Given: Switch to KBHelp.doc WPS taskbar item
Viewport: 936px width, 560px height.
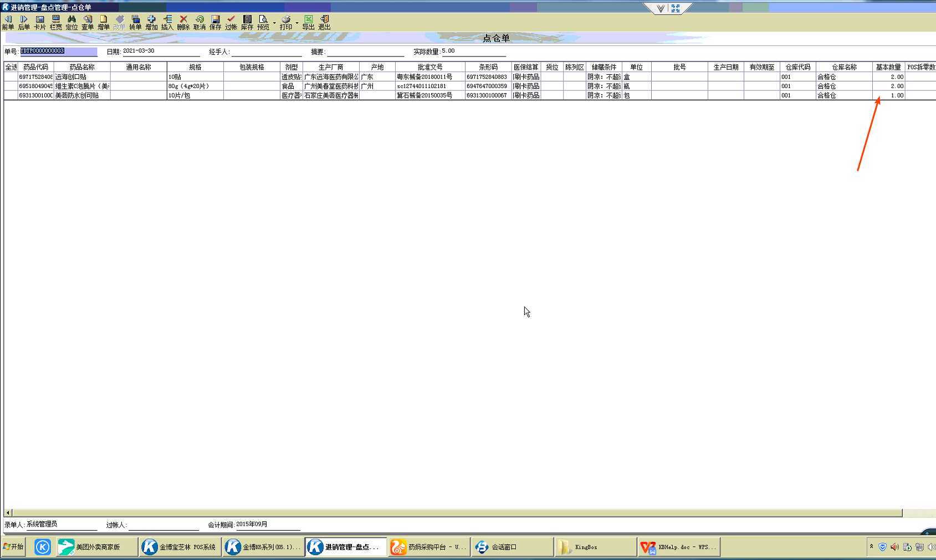Looking at the screenshot, I should tap(679, 547).
